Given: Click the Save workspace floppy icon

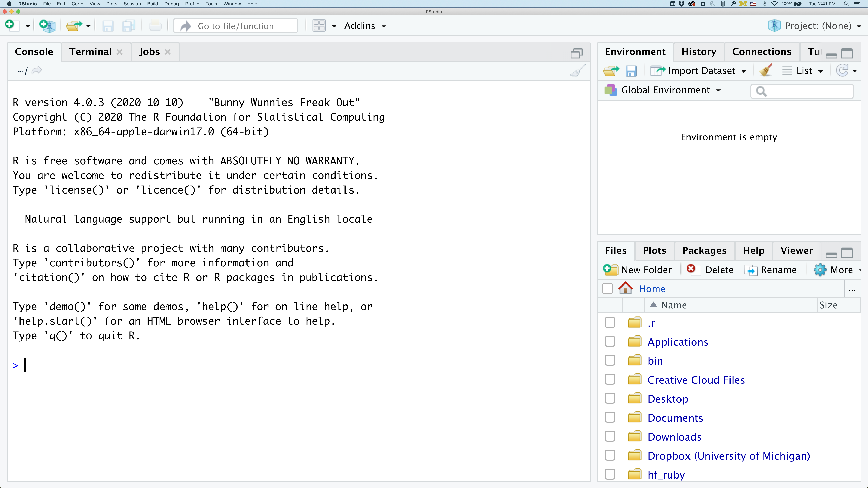Looking at the screenshot, I should [x=631, y=71].
